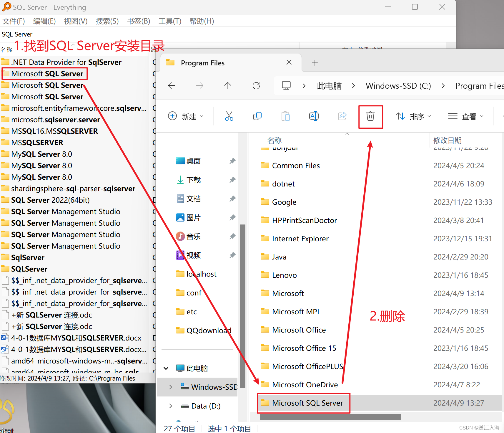Image resolution: width=504 pixels, height=433 pixels.
Task: Click the pin icon beside 音乐
Action: [232, 236]
